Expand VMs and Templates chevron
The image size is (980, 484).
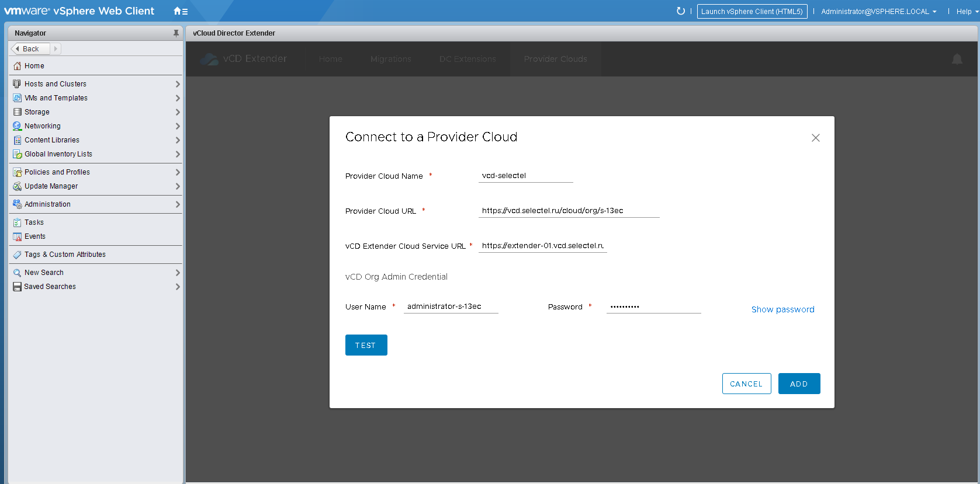pos(178,98)
